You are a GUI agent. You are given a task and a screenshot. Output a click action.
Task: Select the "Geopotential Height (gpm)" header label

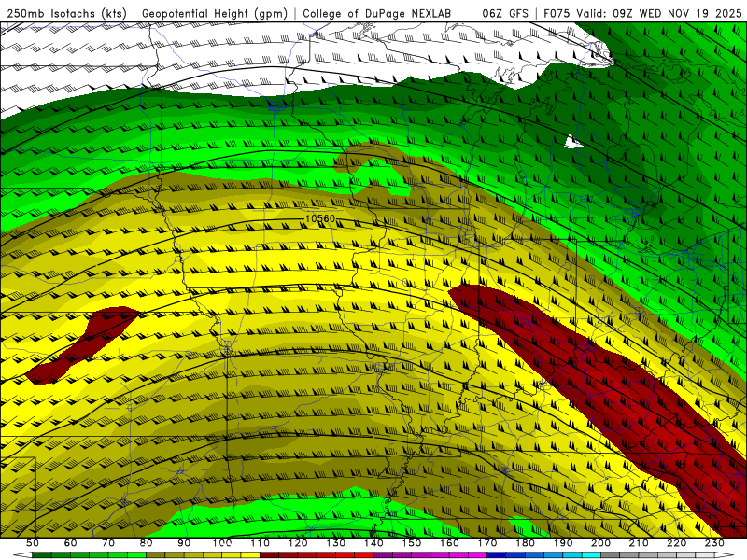pos(215,13)
